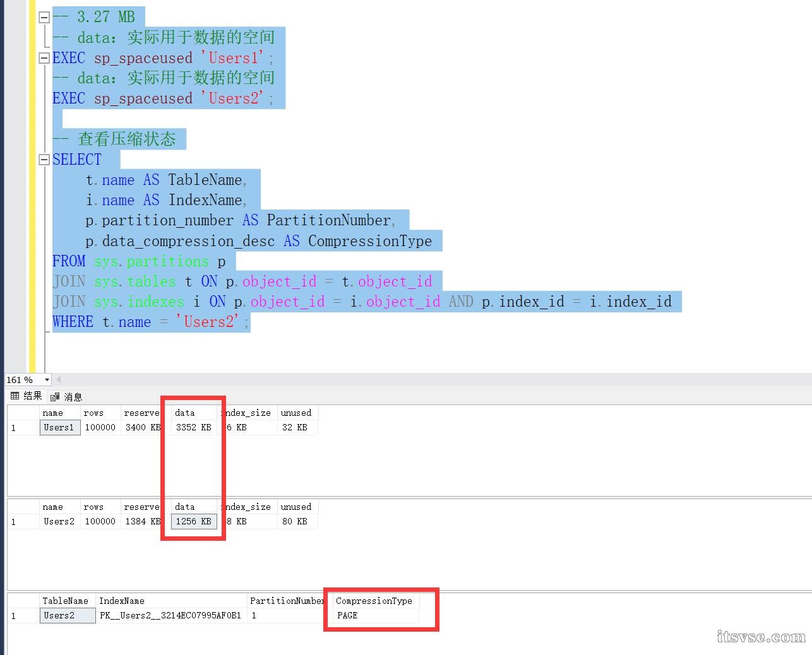This screenshot has width=812, height=655.
Task: Collapse the SELECT statement outlining block
Action: [x=44, y=160]
